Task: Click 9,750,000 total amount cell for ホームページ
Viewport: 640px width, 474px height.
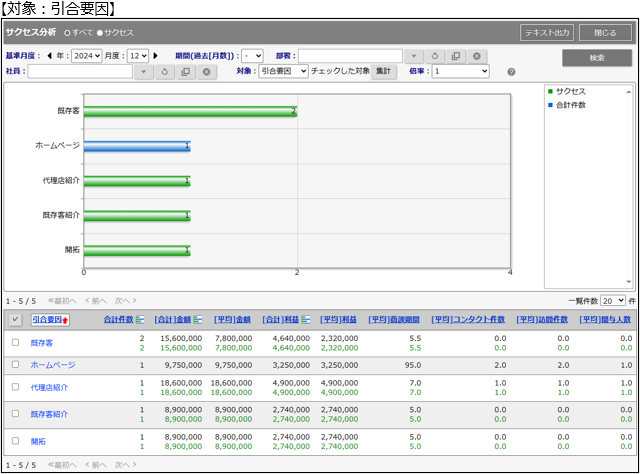Action: pos(183,365)
